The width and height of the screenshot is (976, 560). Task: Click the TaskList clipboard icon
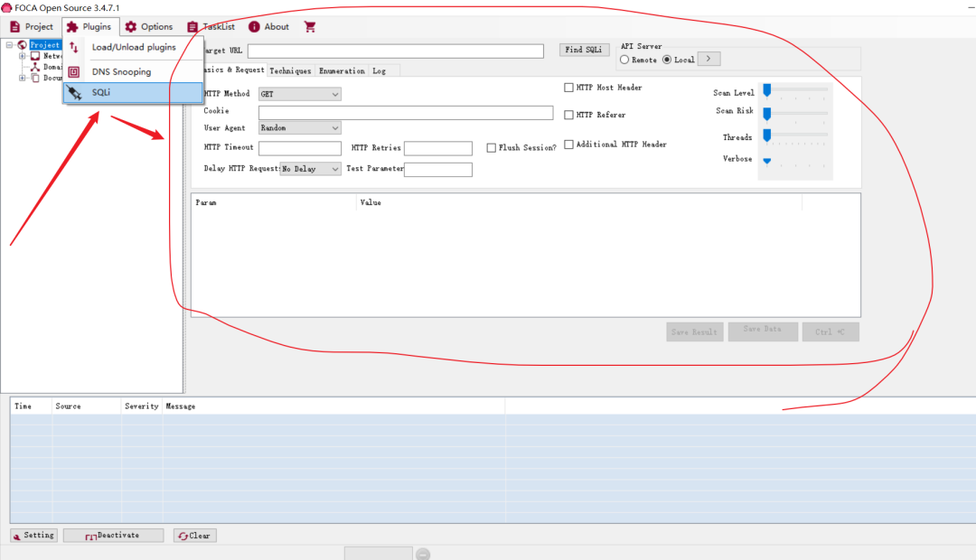[x=192, y=27]
